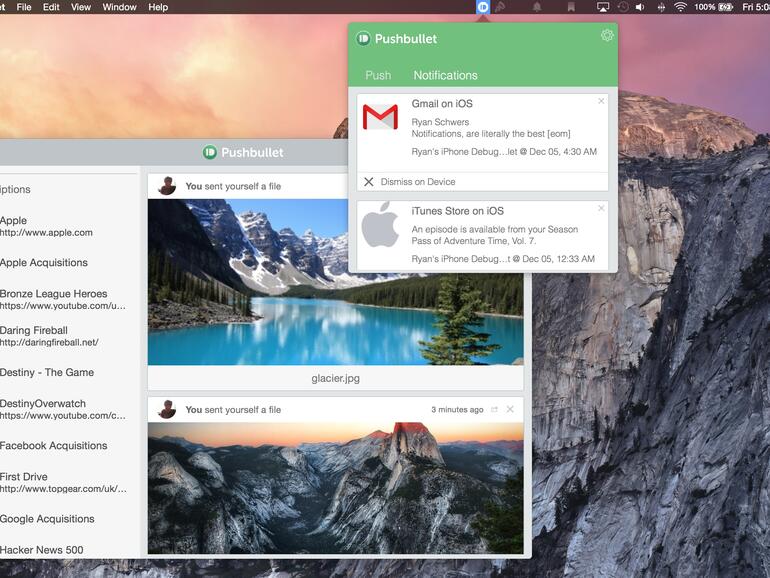Click the share icon on the 3 minutes ago push
The height and width of the screenshot is (578, 770).
(495, 410)
